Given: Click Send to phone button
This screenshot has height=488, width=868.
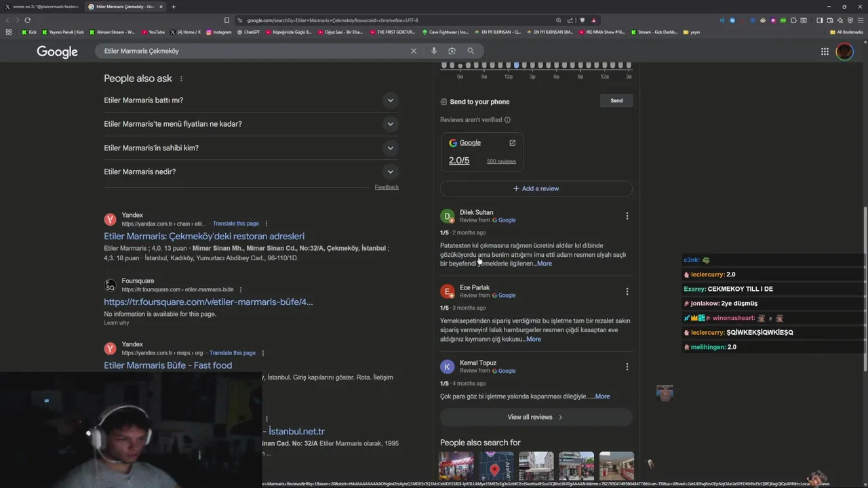Looking at the screenshot, I should pyautogui.click(x=616, y=101).
